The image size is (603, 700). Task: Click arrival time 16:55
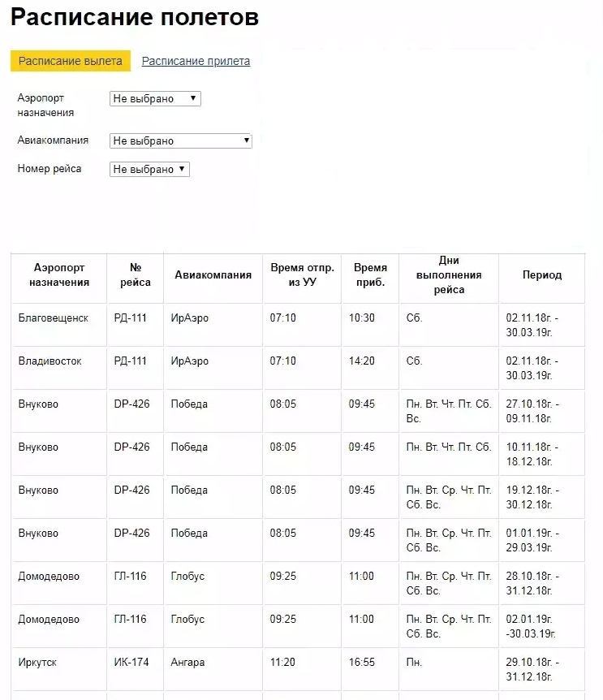coord(361,662)
